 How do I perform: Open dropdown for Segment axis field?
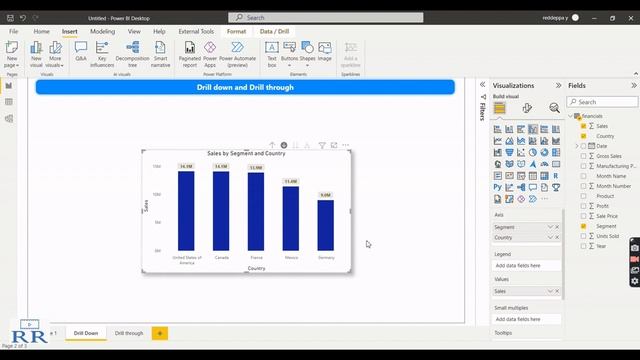(x=550, y=227)
